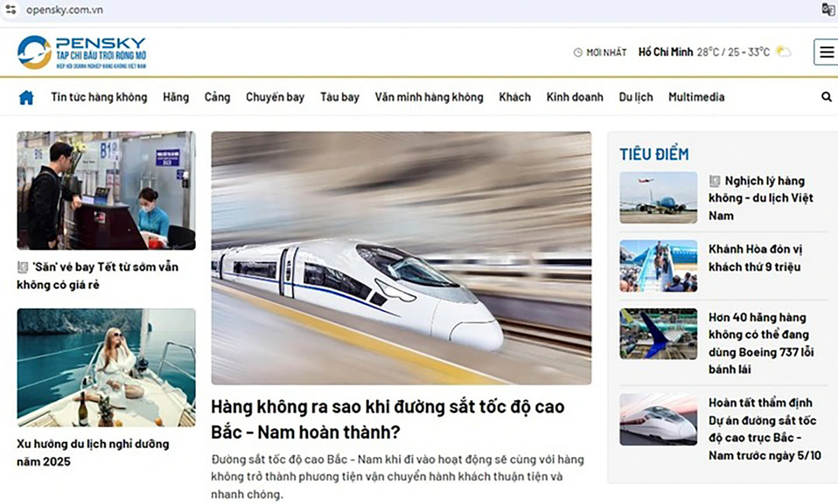This screenshot has height=504, width=838.
Task: Open the Multimedia section
Action: (696, 98)
